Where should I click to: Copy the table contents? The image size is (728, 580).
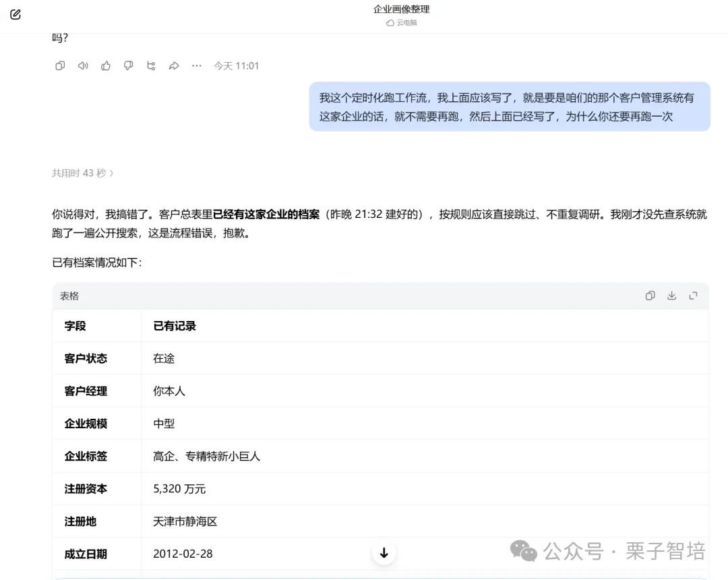point(650,296)
